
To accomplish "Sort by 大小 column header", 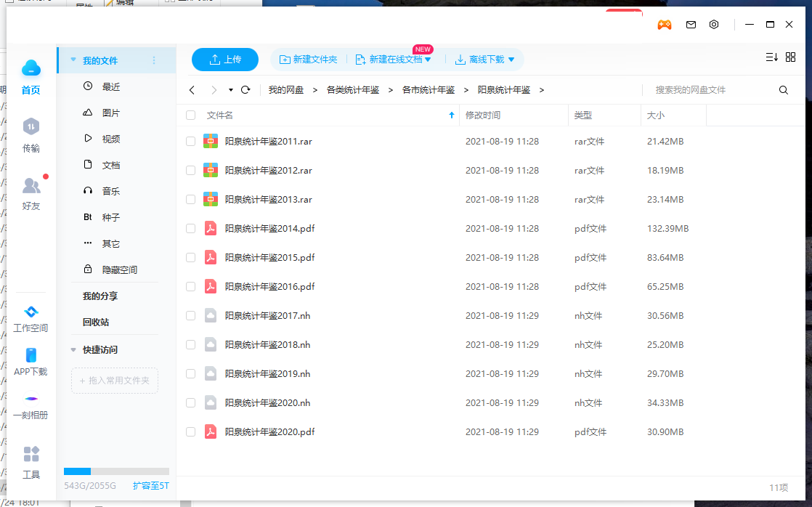I will [x=656, y=115].
